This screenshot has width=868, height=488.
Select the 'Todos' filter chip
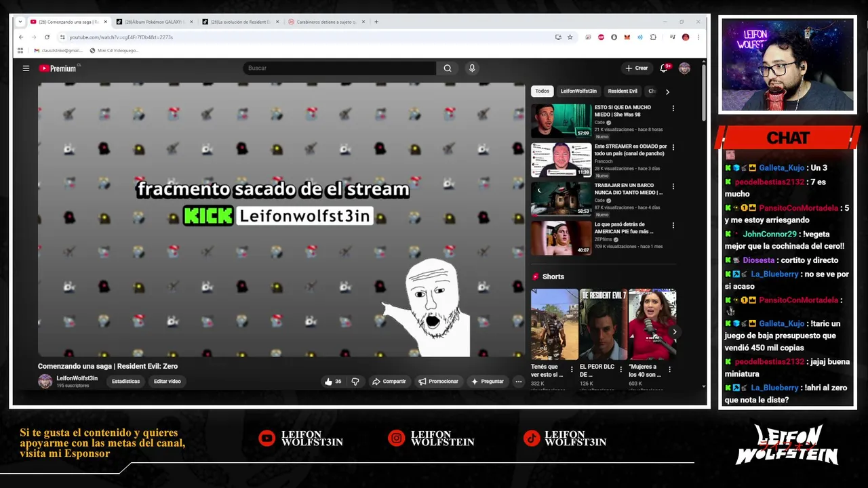(x=542, y=91)
